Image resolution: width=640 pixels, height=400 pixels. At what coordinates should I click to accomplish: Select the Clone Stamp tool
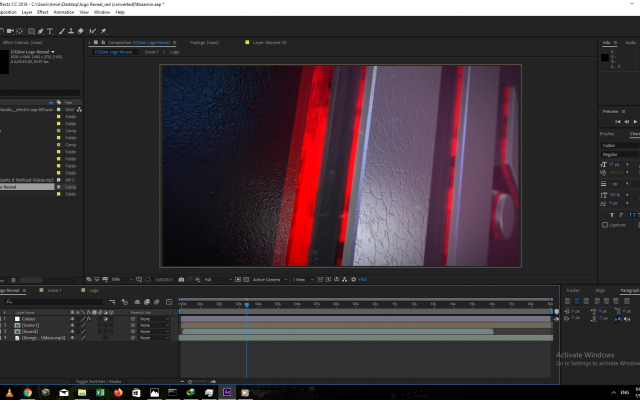[x=71, y=31]
